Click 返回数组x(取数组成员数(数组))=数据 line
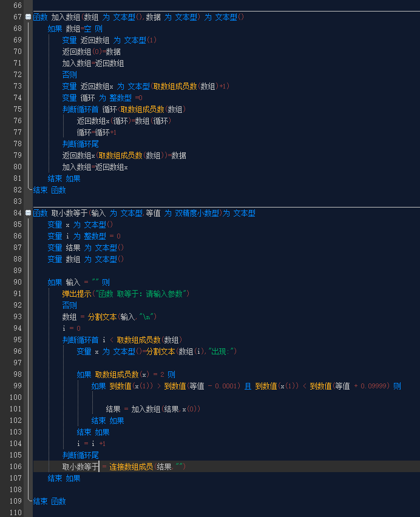 (x=124, y=155)
